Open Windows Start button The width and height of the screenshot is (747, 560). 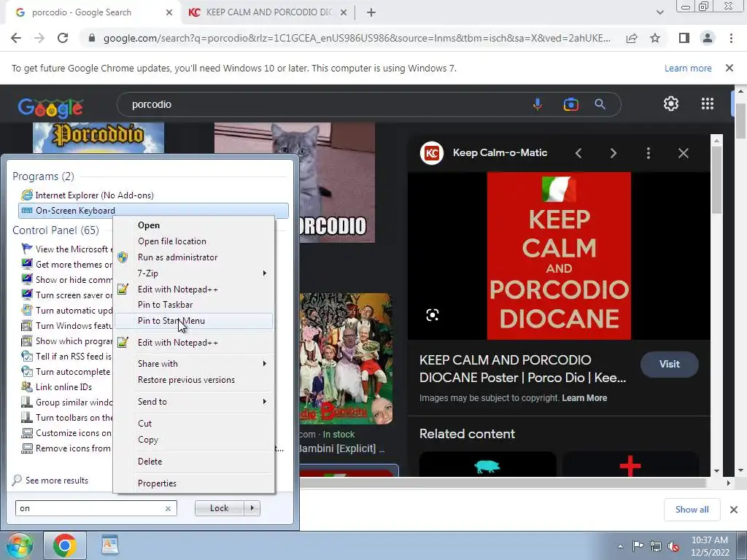(x=19, y=545)
